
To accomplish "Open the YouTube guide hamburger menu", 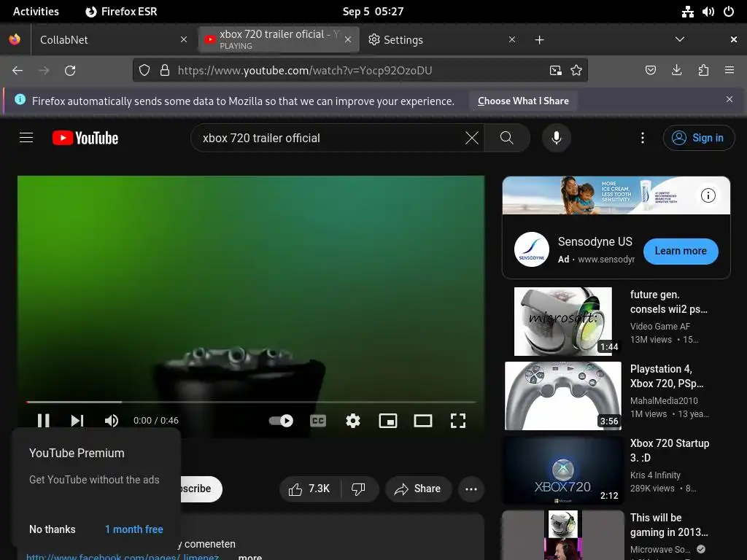I will point(26,138).
